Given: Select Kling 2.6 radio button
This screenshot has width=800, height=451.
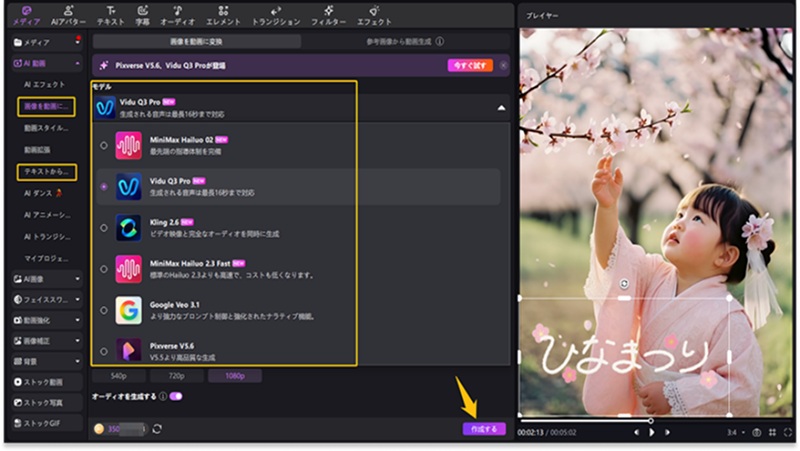Looking at the screenshot, I should (x=104, y=228).
